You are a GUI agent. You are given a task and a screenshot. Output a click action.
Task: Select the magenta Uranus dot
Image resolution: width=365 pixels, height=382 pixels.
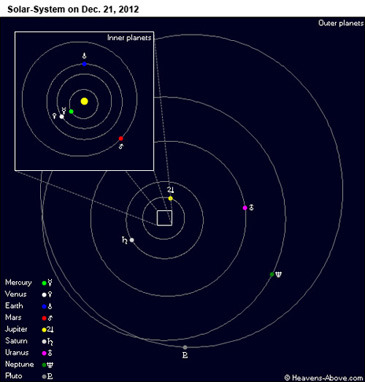[245, 208]
